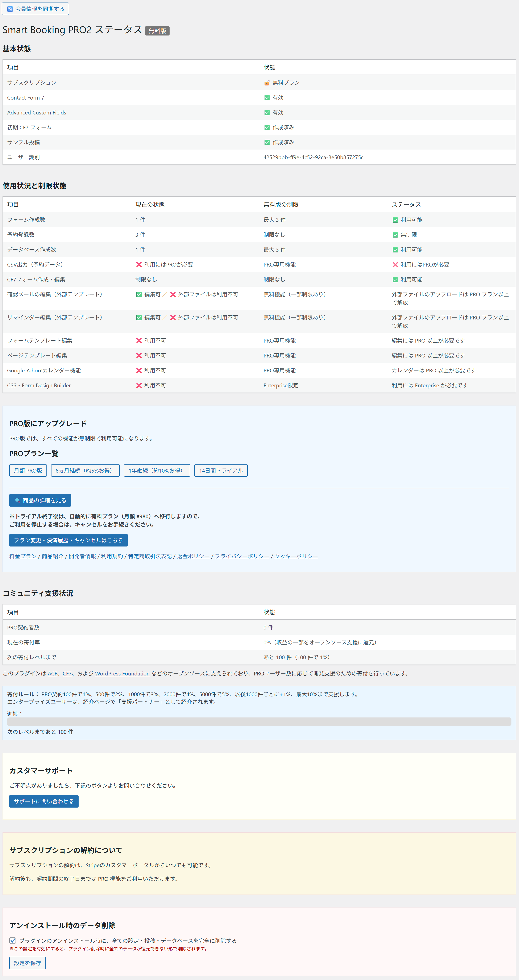Screen dimensions: 519x980
Task: Start the 14日間トライアル plan
Action: [221, 470]
